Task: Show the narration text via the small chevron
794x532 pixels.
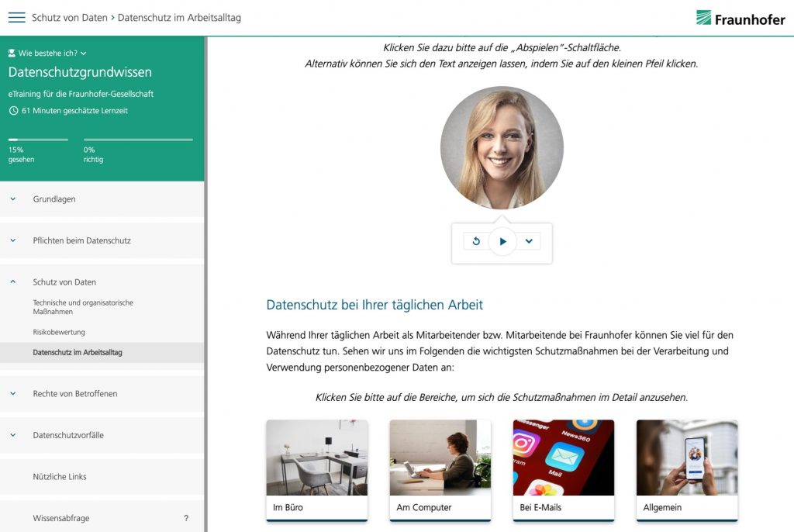Action: [529, 241]
